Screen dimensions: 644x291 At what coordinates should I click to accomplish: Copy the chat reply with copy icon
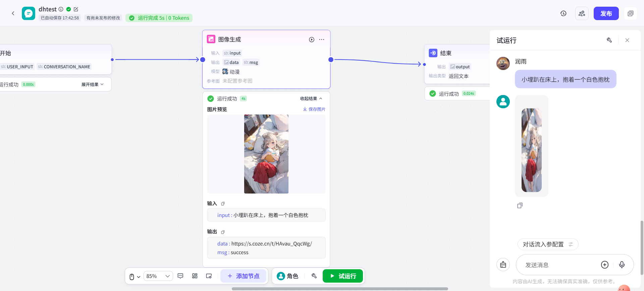(x=520, y=205)
